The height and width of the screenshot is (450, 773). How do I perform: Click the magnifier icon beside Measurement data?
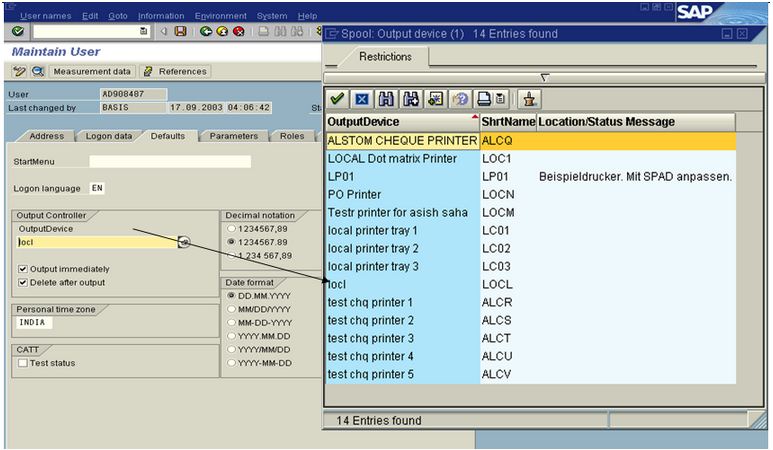[x=37, y=71]
